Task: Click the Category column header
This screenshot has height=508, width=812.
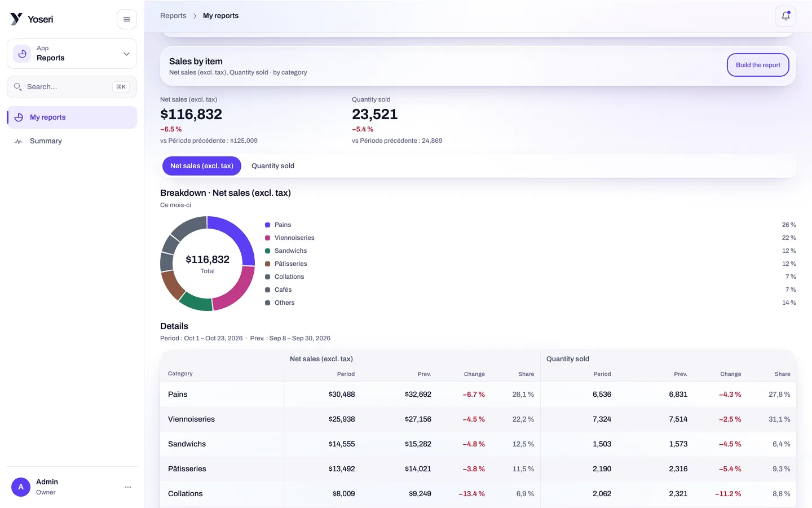Action: coord(180,374)
